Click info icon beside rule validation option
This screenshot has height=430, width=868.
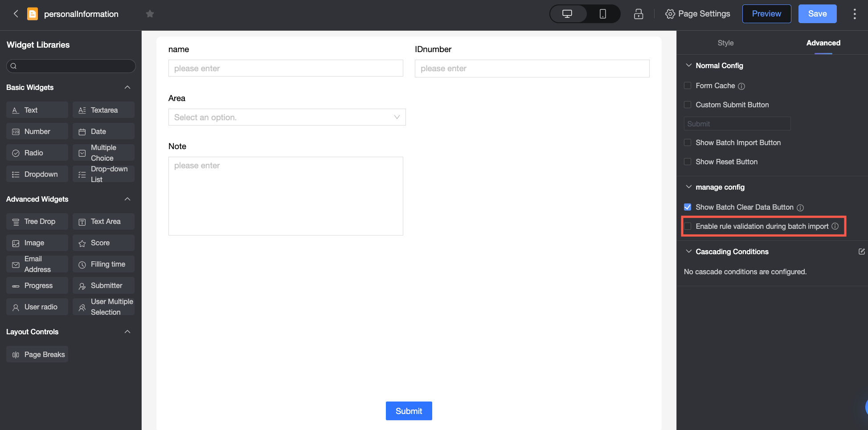click(x=835, y=226)
